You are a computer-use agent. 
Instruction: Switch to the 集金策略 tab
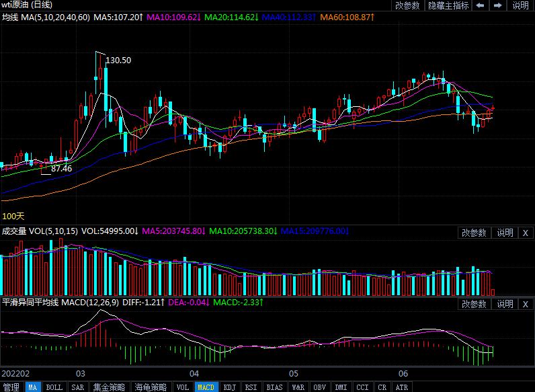click(109, 387)
